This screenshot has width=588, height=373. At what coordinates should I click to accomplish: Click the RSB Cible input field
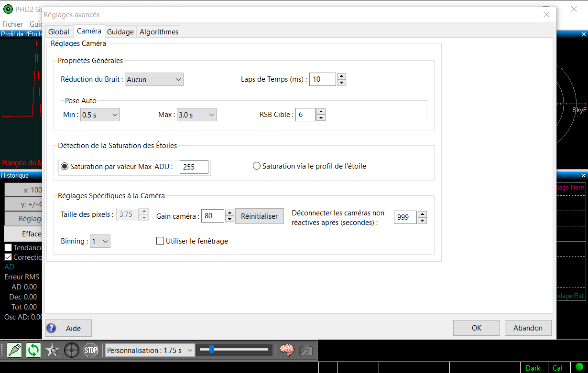click(x=305, y=115)
